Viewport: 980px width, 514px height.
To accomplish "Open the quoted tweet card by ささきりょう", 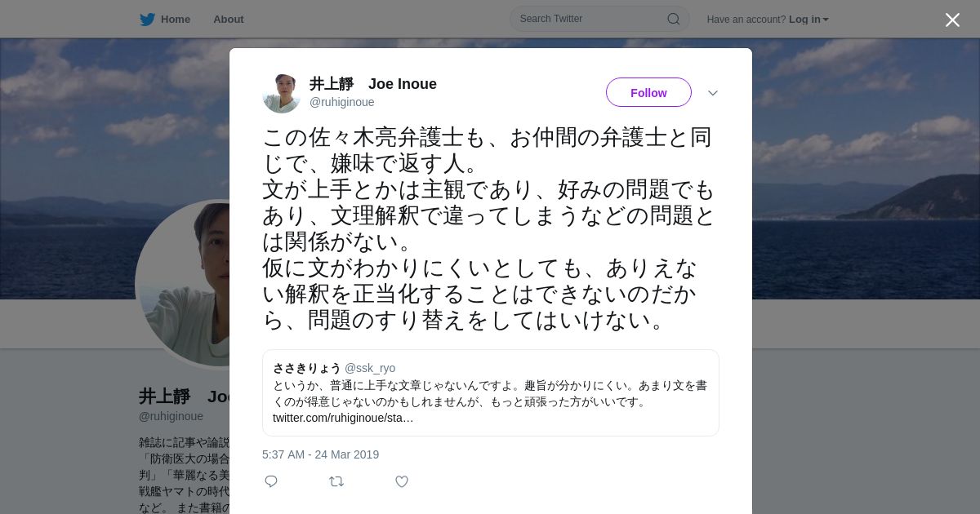I will [x=491, y=392].
